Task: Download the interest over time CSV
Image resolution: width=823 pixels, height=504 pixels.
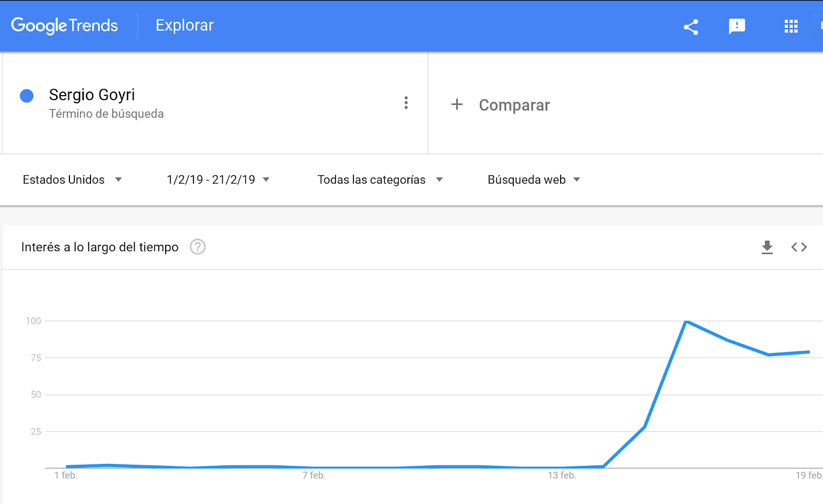Action: pos(767,247)
